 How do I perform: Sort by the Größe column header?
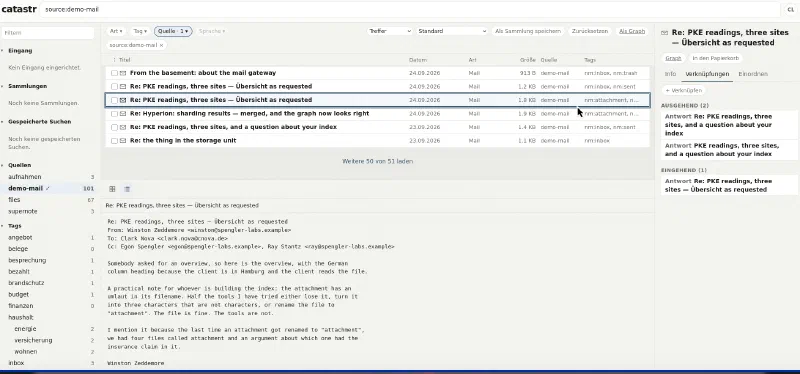528,60
